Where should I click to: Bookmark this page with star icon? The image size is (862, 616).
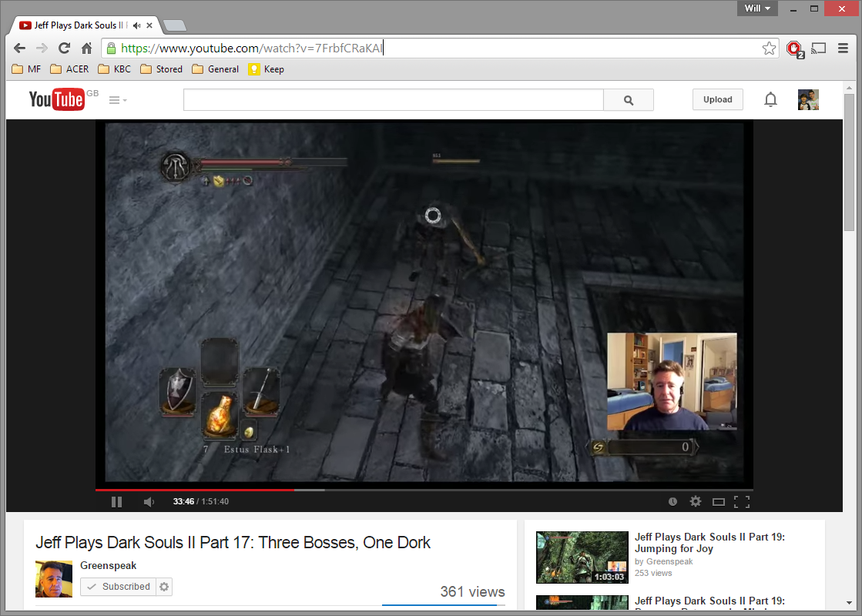[769, 49]
